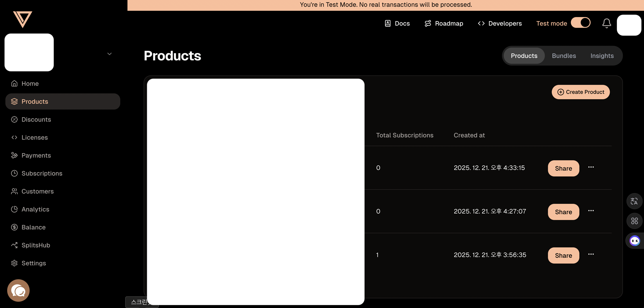
Task: Share the product created at 4:27:07
Action: click(563, 212)
